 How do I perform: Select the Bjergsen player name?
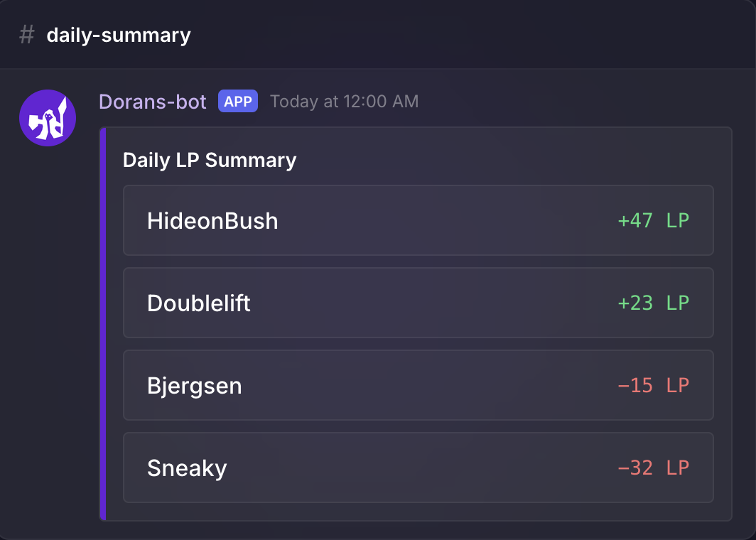pos(195,386)
